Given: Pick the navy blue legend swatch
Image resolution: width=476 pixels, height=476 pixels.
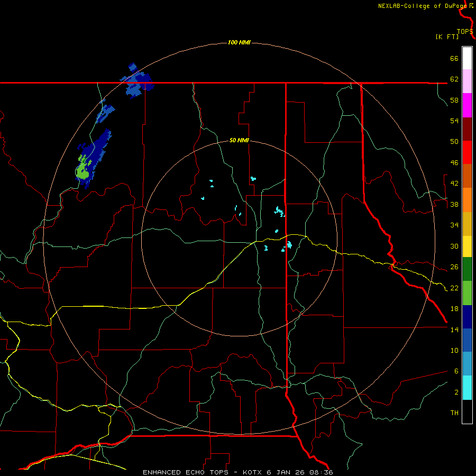Looking at the screenshot, I should click(x=467, y=317).
